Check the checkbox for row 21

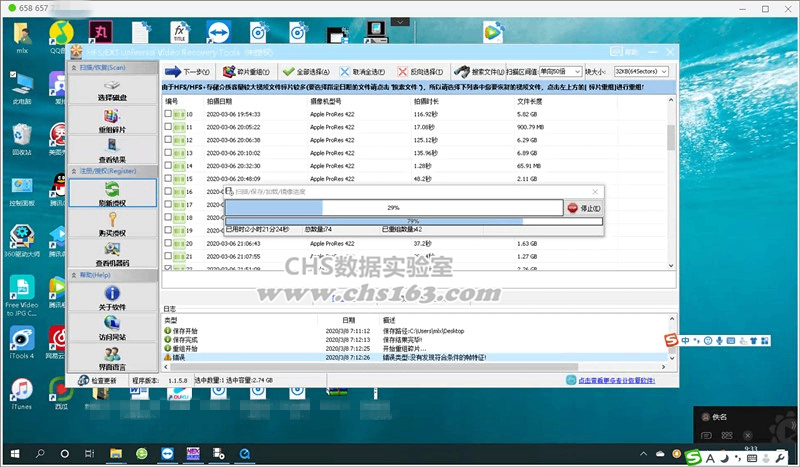(x=168, y=256)
